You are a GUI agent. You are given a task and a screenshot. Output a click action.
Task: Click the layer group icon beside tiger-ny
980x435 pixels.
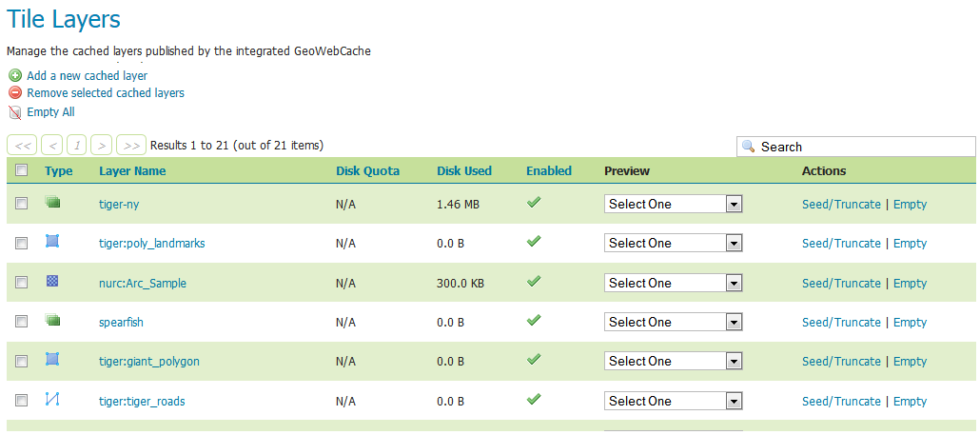(52, 203)
